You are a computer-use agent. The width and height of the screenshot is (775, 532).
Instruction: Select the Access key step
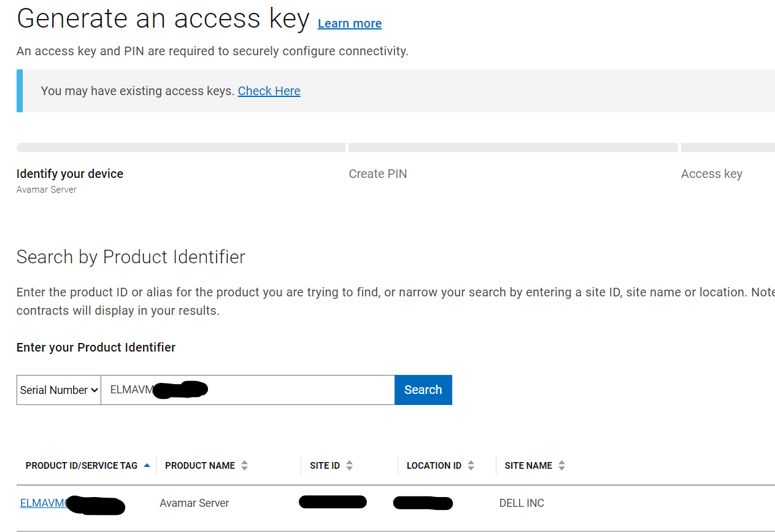pyautogui.click(x=711, y=174)
